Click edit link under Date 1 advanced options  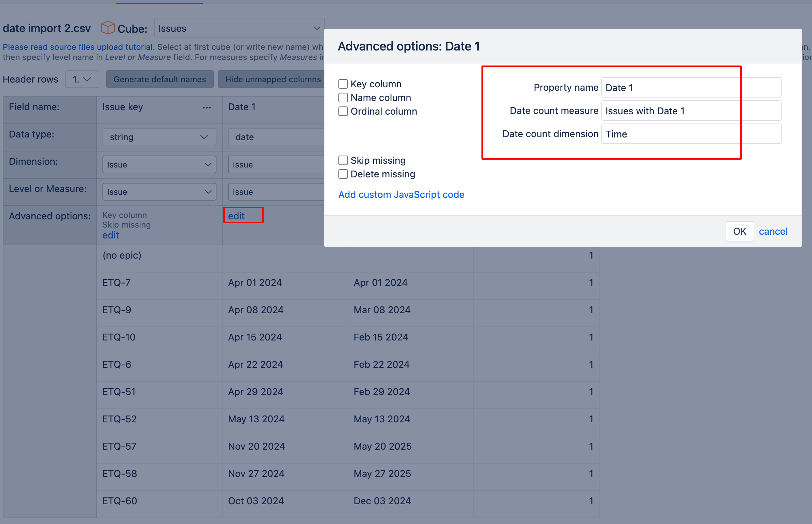coord(236,216)
